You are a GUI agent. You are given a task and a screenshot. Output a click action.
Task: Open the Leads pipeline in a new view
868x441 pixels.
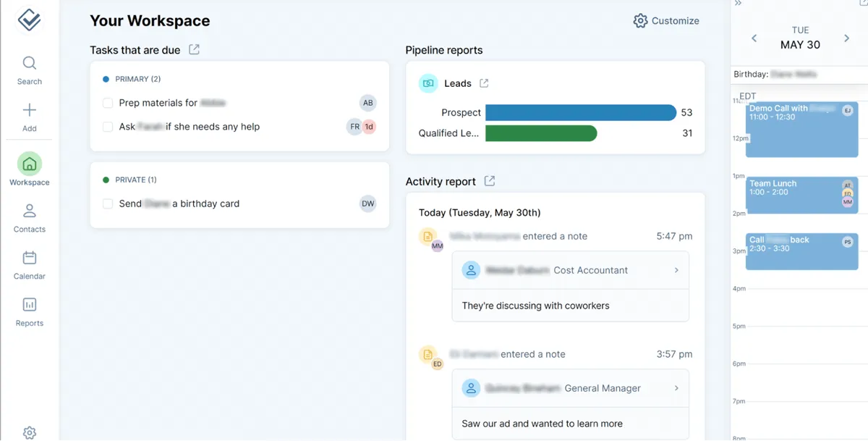tap(483, 83)
